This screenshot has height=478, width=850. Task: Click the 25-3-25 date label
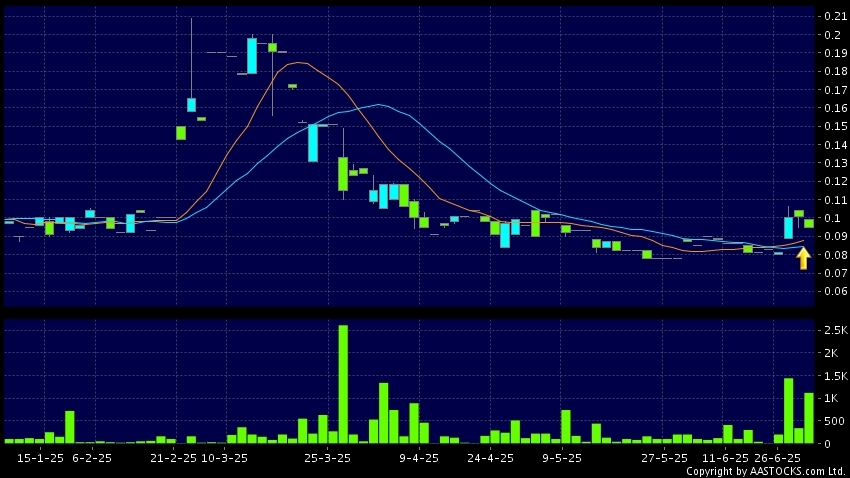327,458
